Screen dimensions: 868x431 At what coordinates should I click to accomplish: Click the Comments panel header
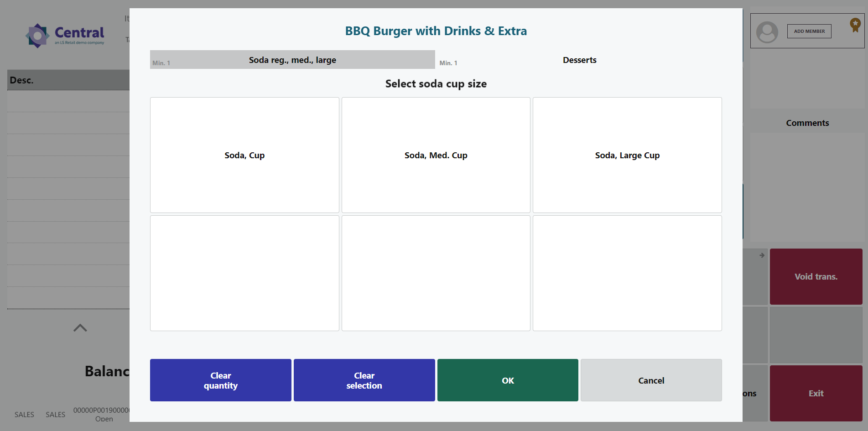click(807, 123)
